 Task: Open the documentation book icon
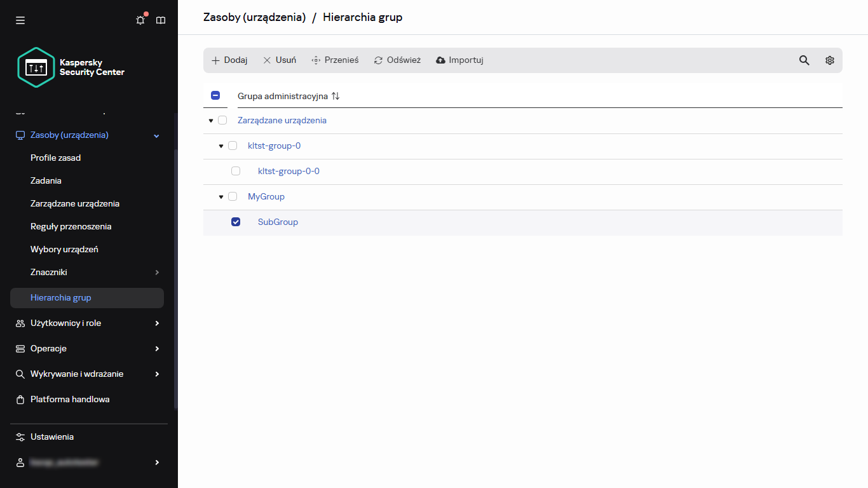(161, 20)
